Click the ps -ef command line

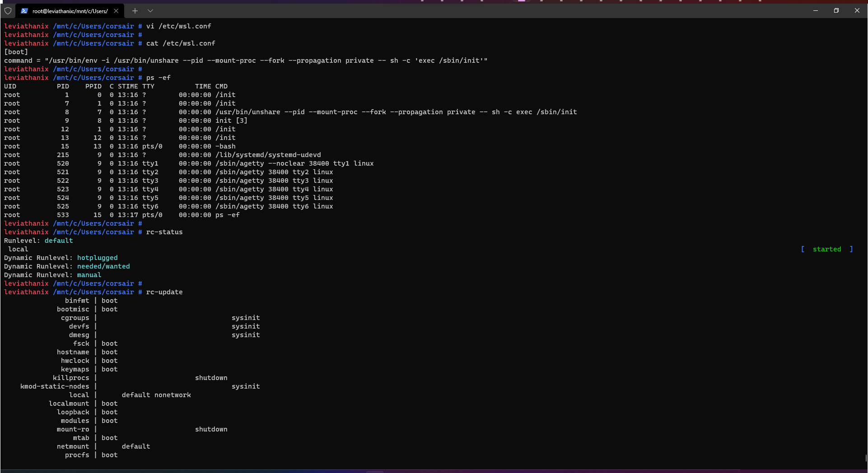[x=158, y=77]
